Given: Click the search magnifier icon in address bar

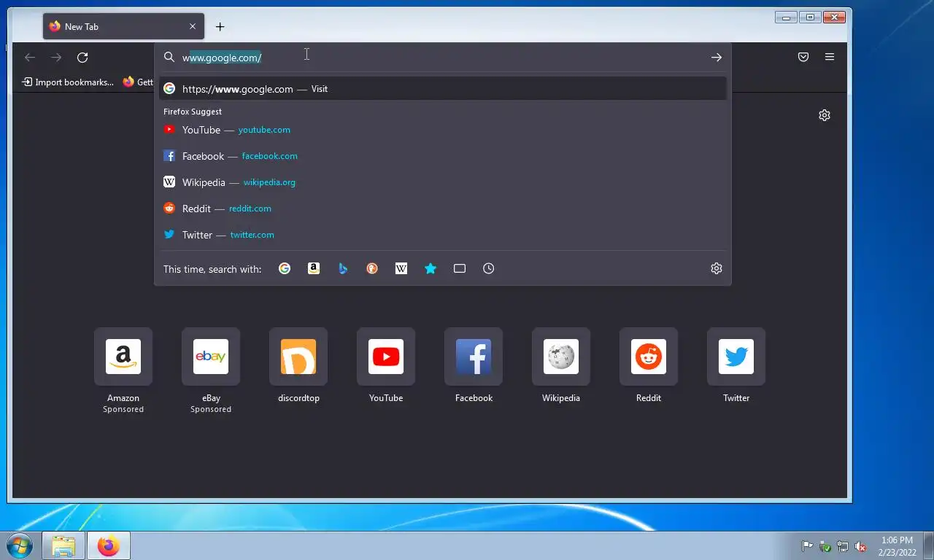Looking at the screenshot, I should (x=169, y=58).
